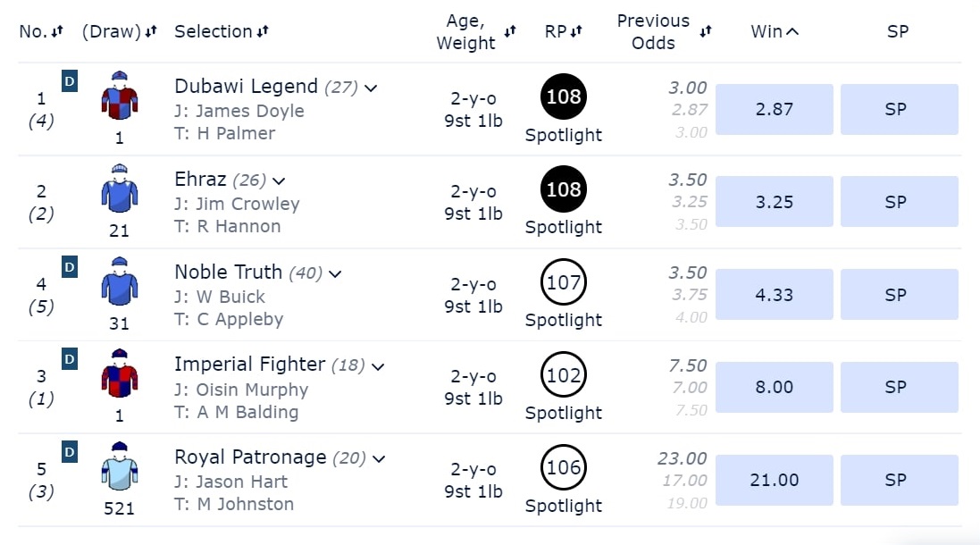Expand Noble Truth details chevron
Viewport: 980px width, 545px height.
click(x=335, y=273)
